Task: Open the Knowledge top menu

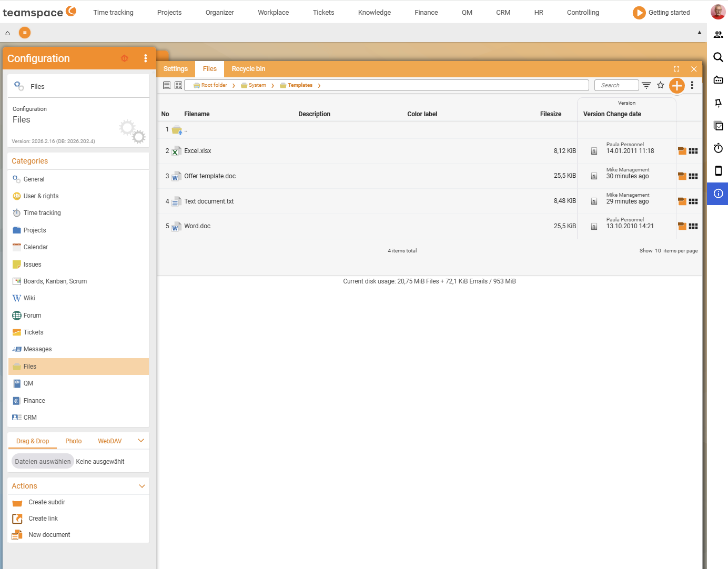Action: (x=375, y=12)
